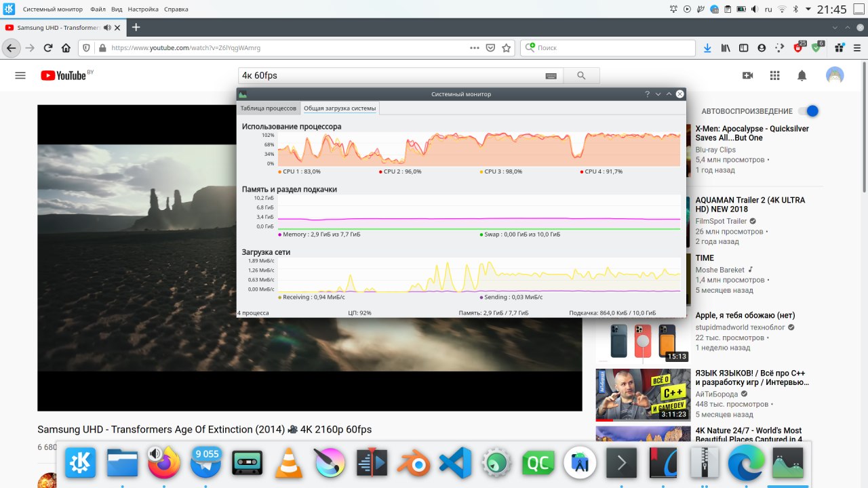868x488 pixels.
Task: Save page to Pocket
Action: click(491, 48)
